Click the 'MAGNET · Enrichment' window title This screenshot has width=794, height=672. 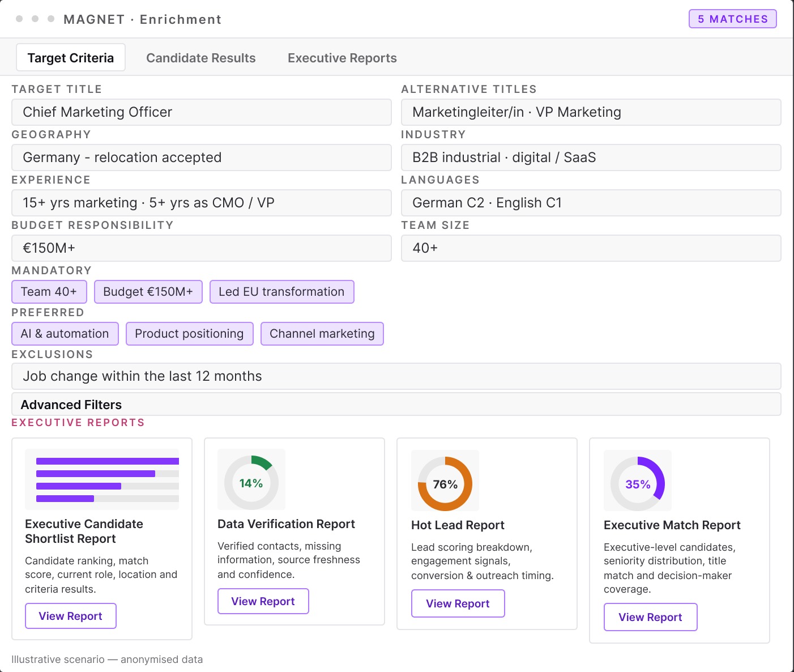point(143,19)
